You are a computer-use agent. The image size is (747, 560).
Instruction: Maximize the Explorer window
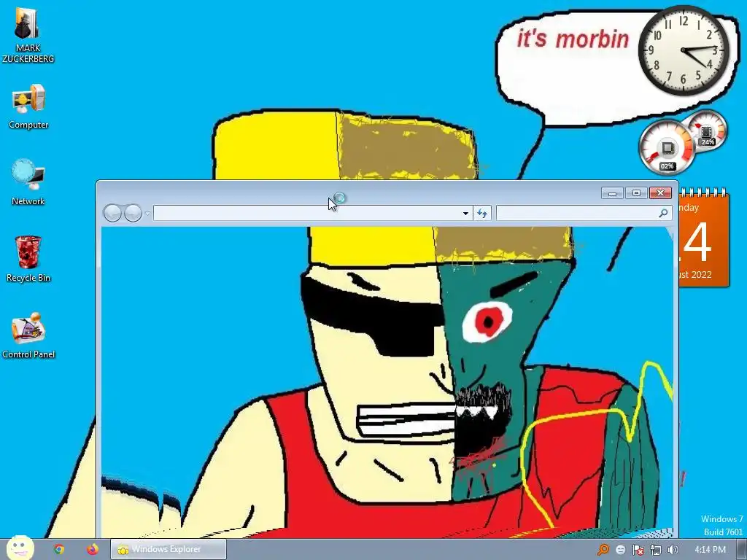[636, 192]
